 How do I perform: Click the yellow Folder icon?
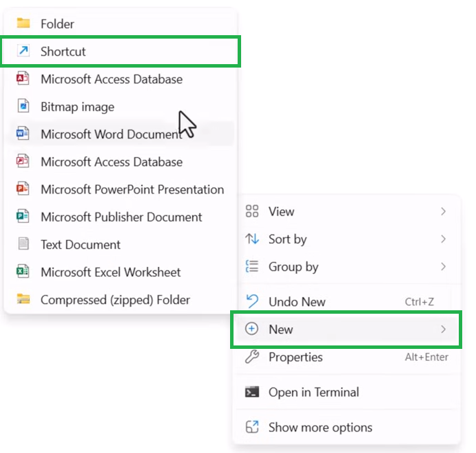[23, 23]
